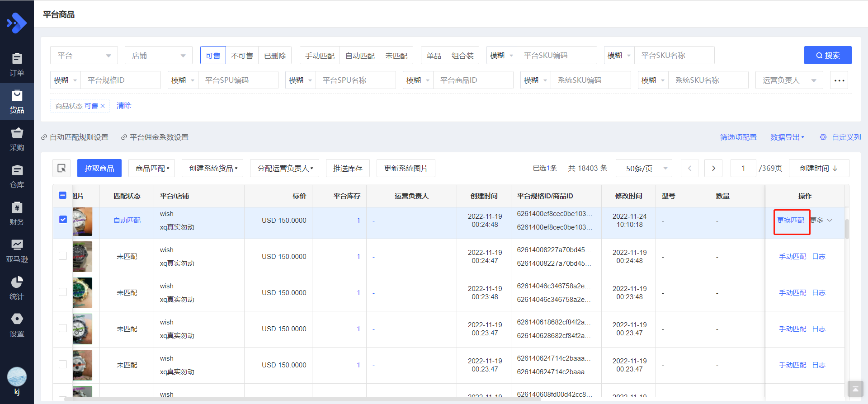The image size is (868, 404).
Task: Select the 单品 filter tab
Action: pos(434,55)
